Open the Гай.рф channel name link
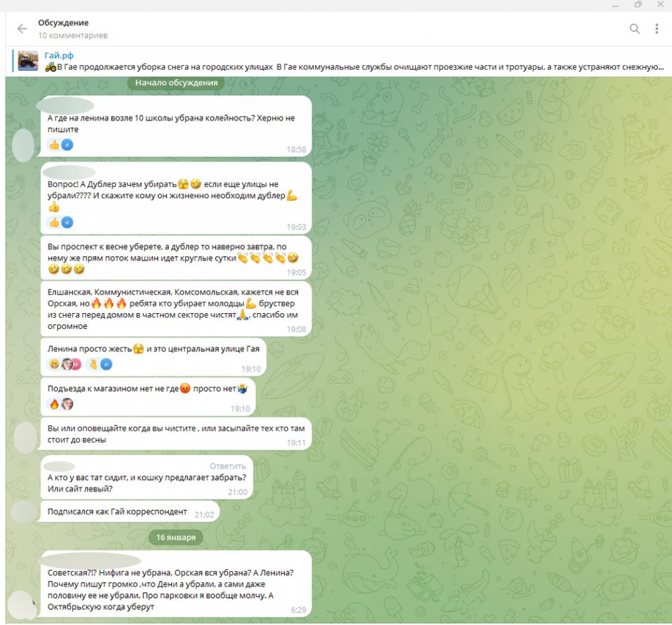 [59, 56]
